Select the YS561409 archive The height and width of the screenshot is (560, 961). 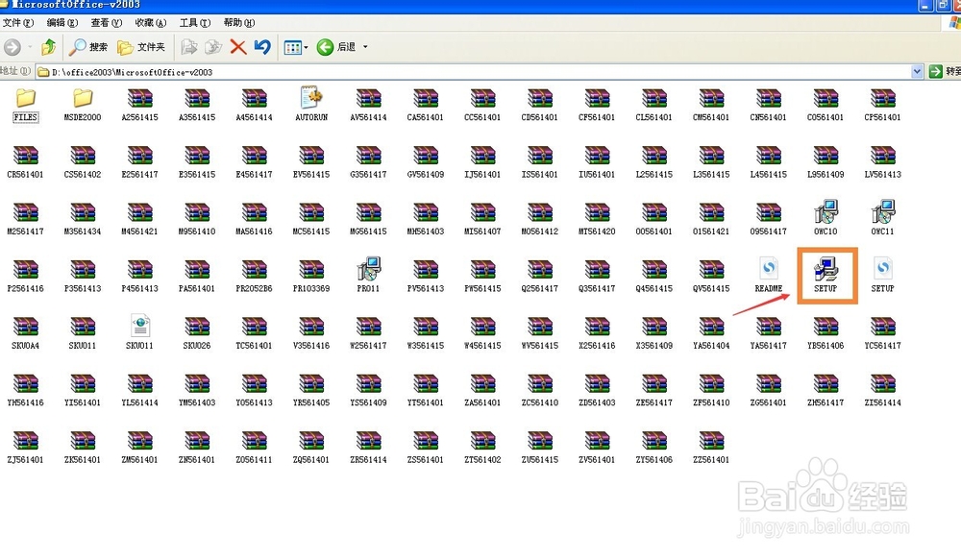click(368, 390)
